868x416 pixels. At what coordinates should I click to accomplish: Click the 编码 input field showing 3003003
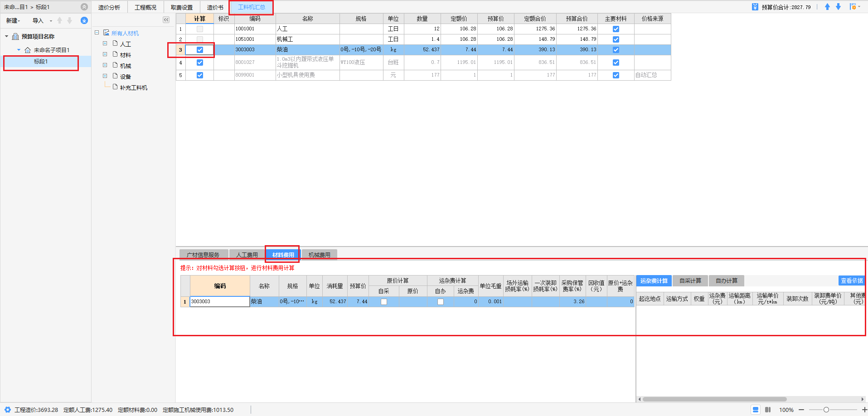(219, 301)
